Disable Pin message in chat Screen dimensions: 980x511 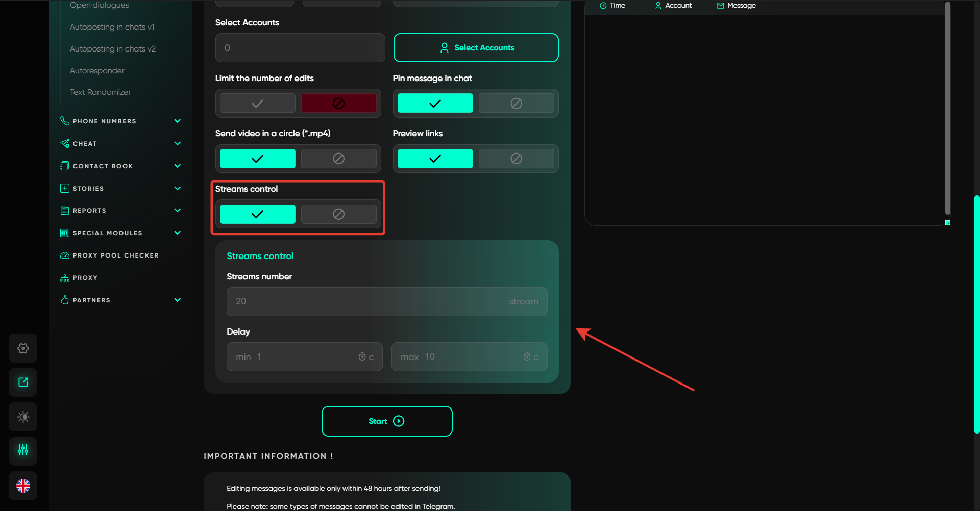[516, 104]
